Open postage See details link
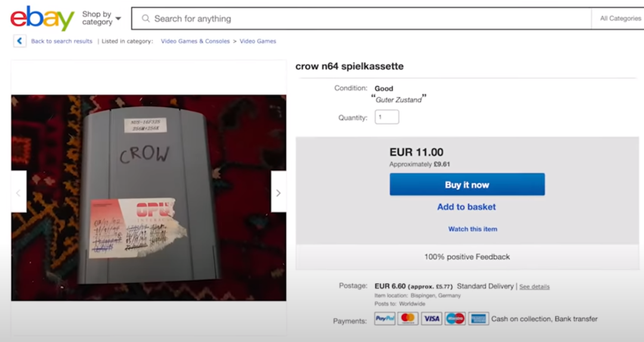 click(534, 287)
